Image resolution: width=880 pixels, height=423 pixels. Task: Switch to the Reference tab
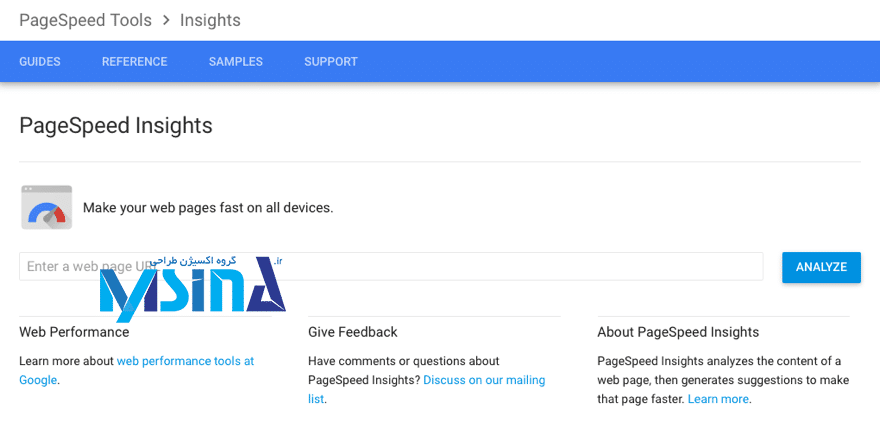[134, 62]
